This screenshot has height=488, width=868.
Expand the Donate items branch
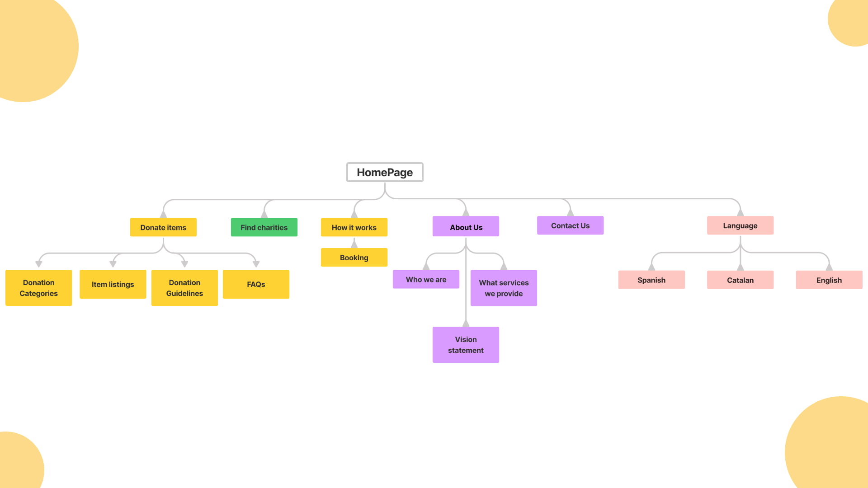point(163,226)
